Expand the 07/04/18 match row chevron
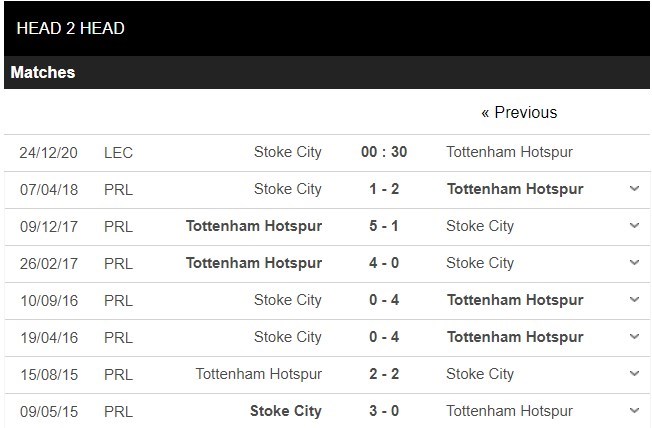 [x=634, y=189]
